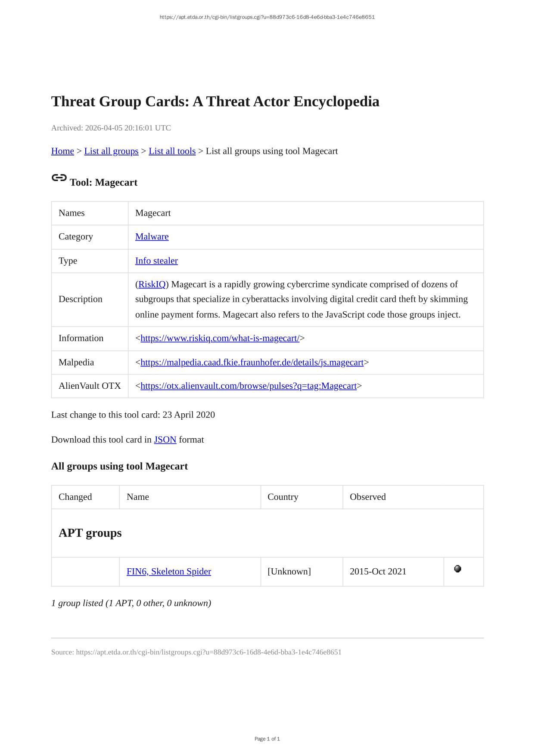Viewport: 535px width, 756px height.
Task: Open the Malpedia js.magecart details link
Action: click(x=252, y=363)
